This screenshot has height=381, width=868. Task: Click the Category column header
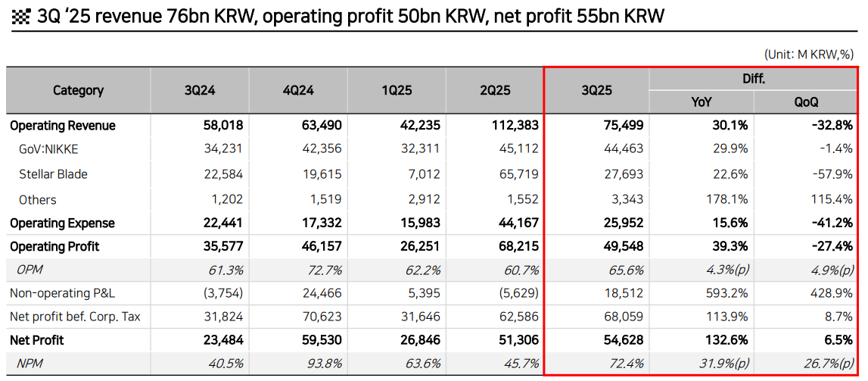coord(78,90)
